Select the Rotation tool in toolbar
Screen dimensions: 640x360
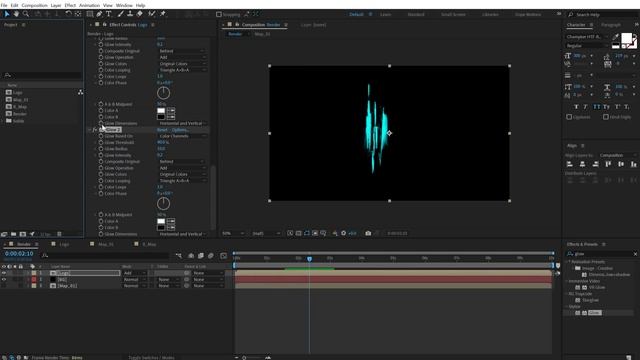(x=68, y=14)
